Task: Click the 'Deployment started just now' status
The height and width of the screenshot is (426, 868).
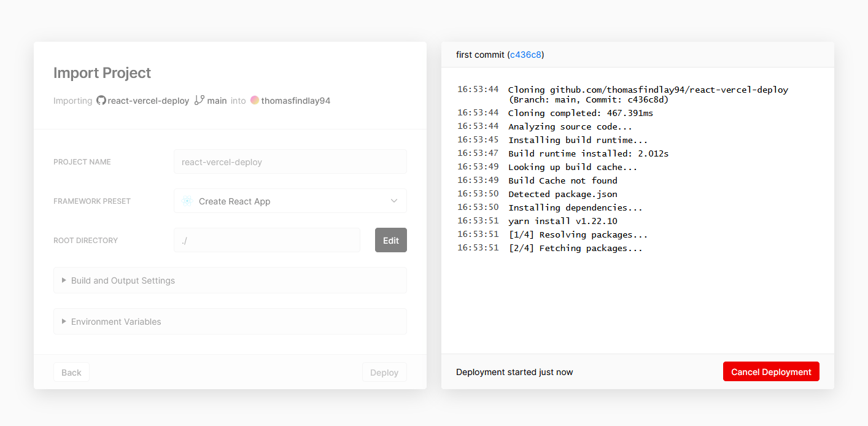Action: pos(514,372)
